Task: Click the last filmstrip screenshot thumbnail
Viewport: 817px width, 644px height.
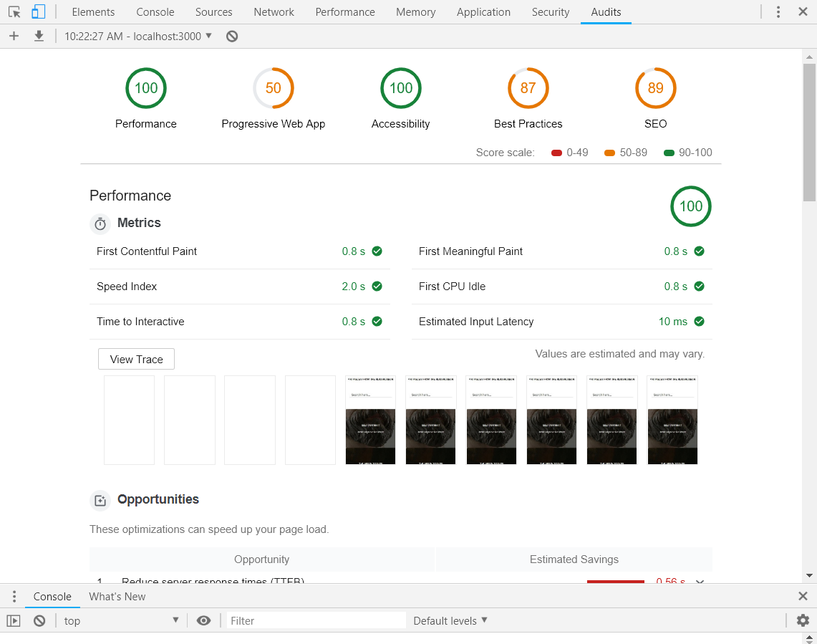Action: point(672,420)
